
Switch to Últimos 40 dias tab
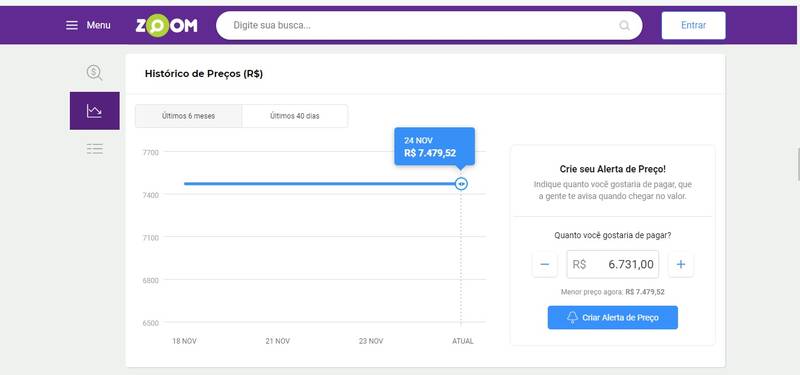pos(295,116)
